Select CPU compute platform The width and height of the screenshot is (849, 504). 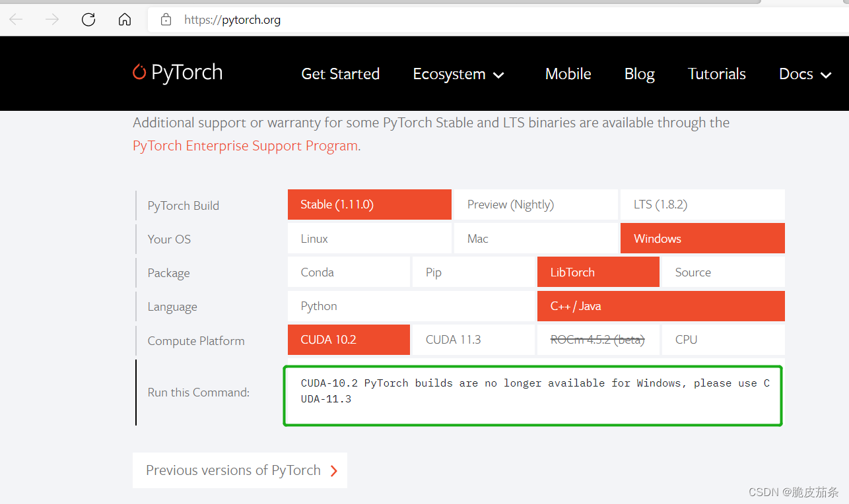724,340
